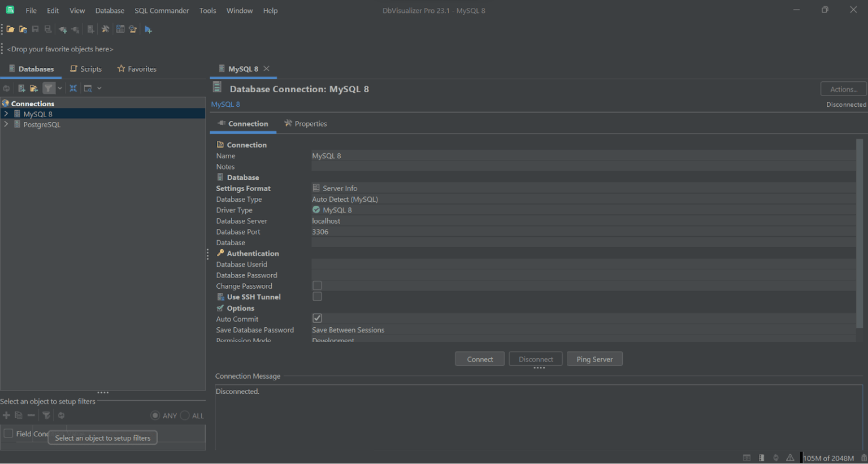Click the warning triangle status bar icon
Screen dimensions: 868x464
pyautogui.click(x=790, y=458)
